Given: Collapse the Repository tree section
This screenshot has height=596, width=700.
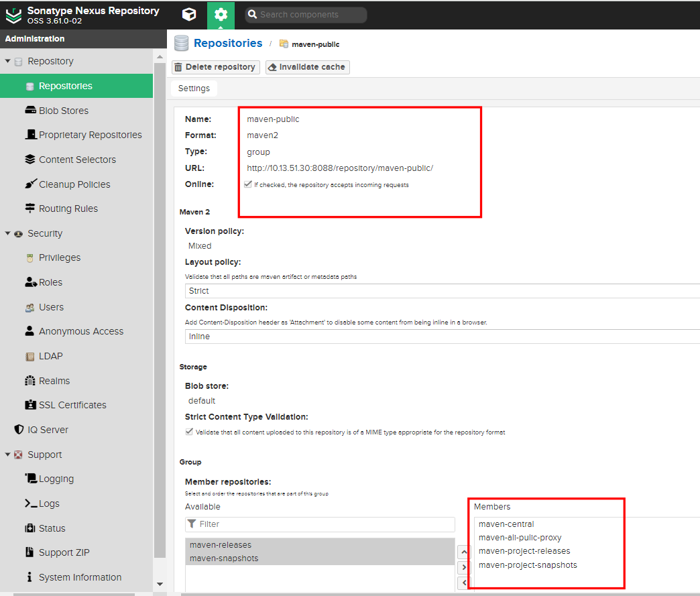Looking at the screenshot, I should point(8,61).
